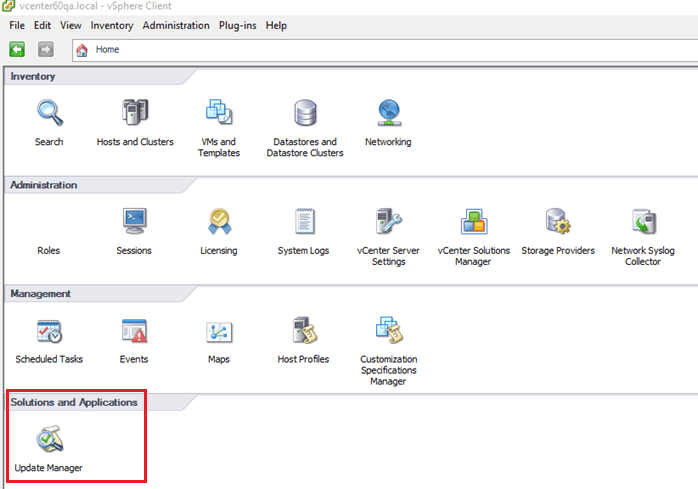Viewport: 698px width, 489px height.
Task: Click the vSphere Client title bar icon
Action: pos(8,6)
